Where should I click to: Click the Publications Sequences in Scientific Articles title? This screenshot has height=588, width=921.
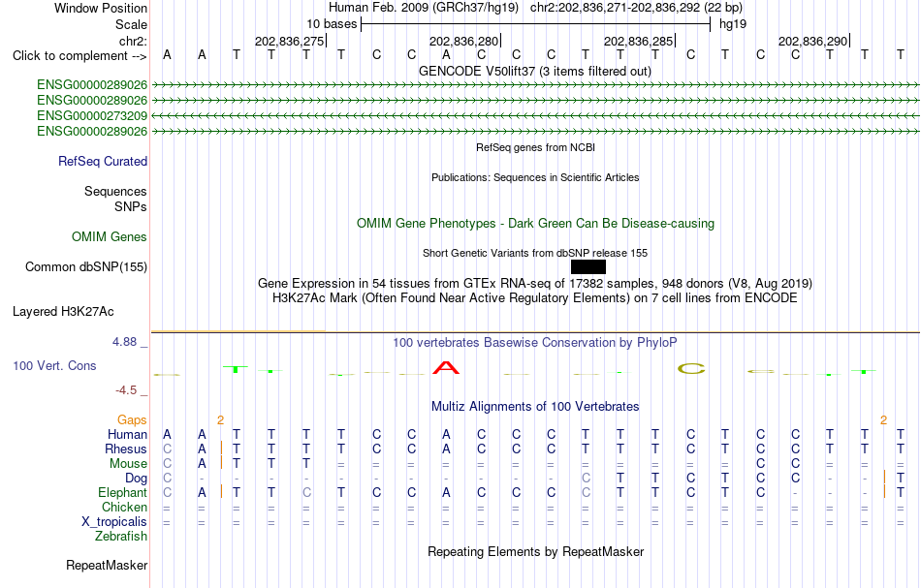pos(535,177)
